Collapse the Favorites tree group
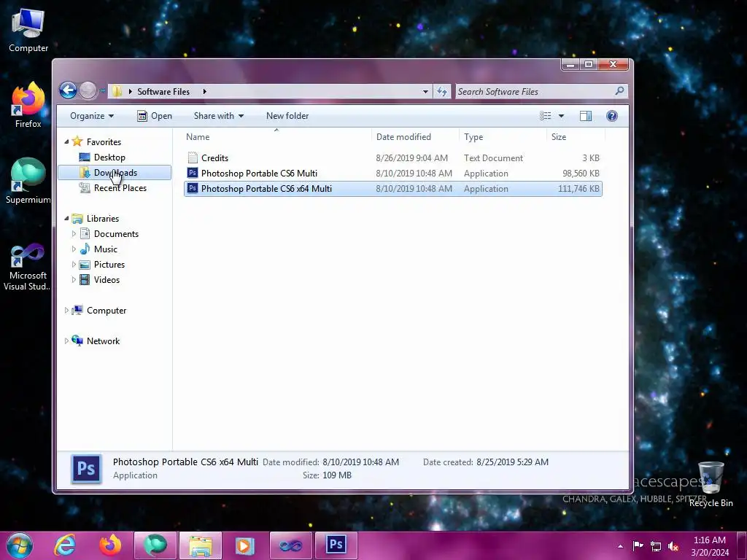 coord(66,142)
